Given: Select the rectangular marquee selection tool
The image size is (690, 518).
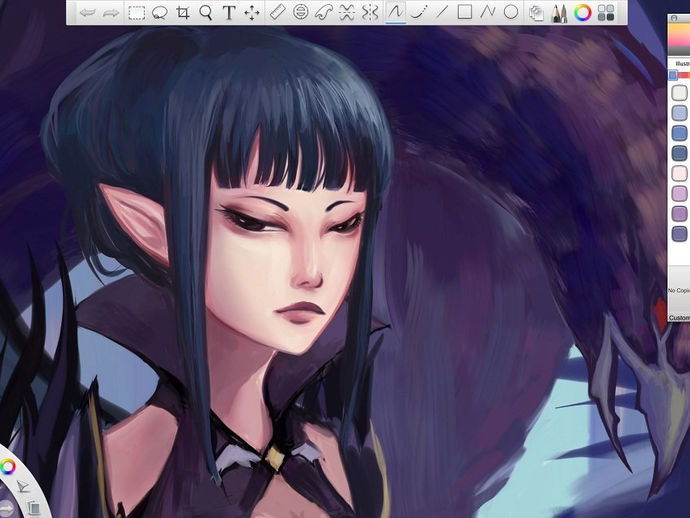Looking at the screenshot, I should click(x=136, y=13).
